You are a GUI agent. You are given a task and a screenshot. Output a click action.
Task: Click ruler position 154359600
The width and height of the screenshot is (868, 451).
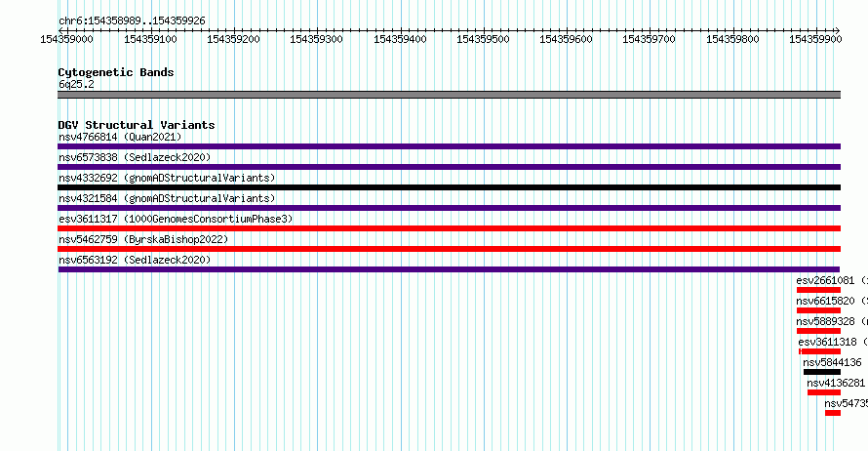566,39
